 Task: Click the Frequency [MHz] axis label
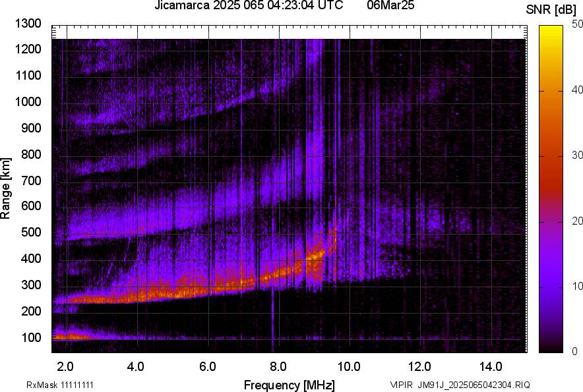289,384
